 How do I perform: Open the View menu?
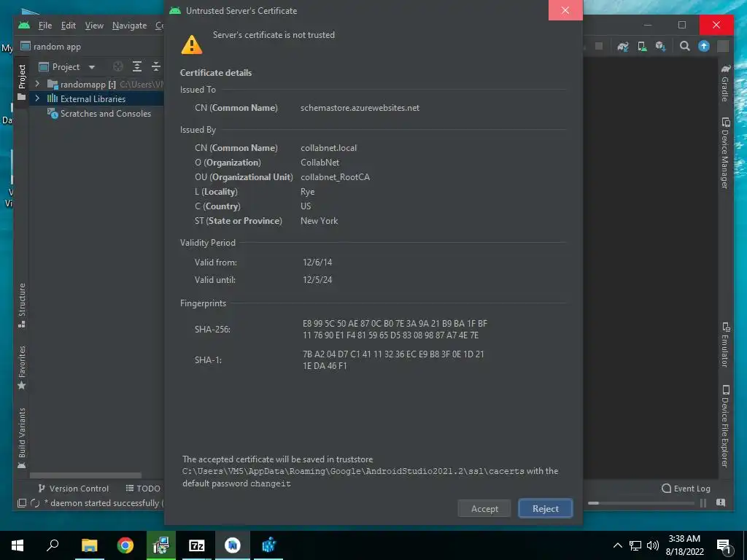tap(94, 26)
